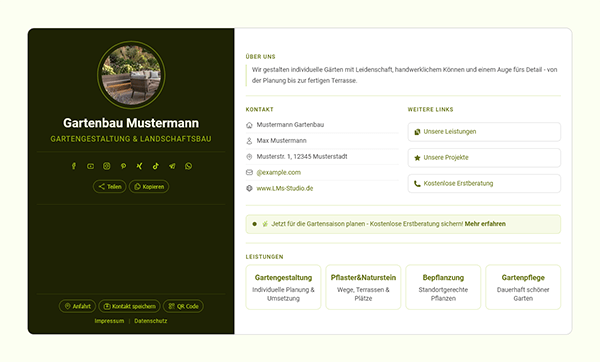600x362 pixels.
Task: Open the Facebook social icon
Action: (74, 166)
